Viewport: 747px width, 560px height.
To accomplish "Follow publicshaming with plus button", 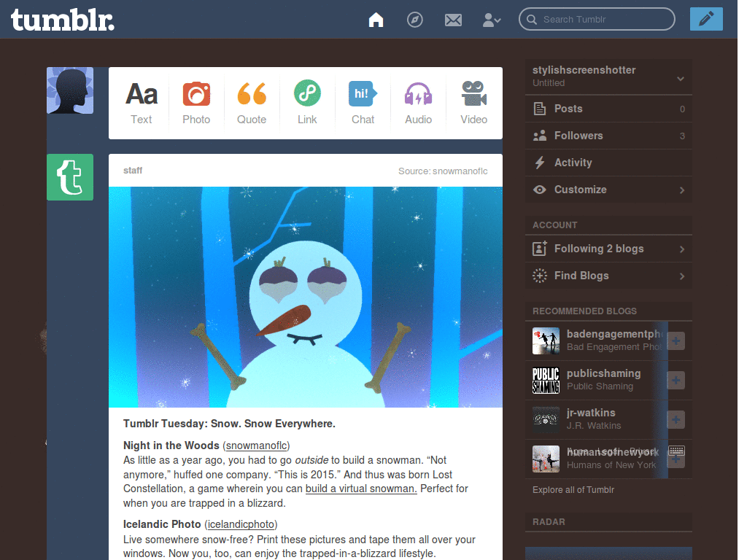I will (x=676, y=380).
